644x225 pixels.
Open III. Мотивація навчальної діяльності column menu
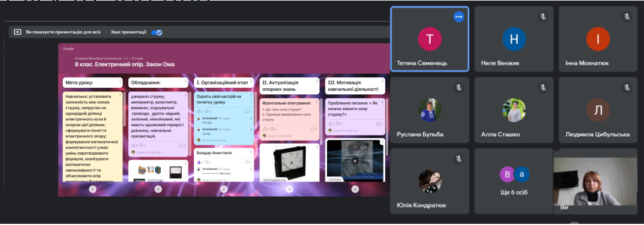coord(382,81)
